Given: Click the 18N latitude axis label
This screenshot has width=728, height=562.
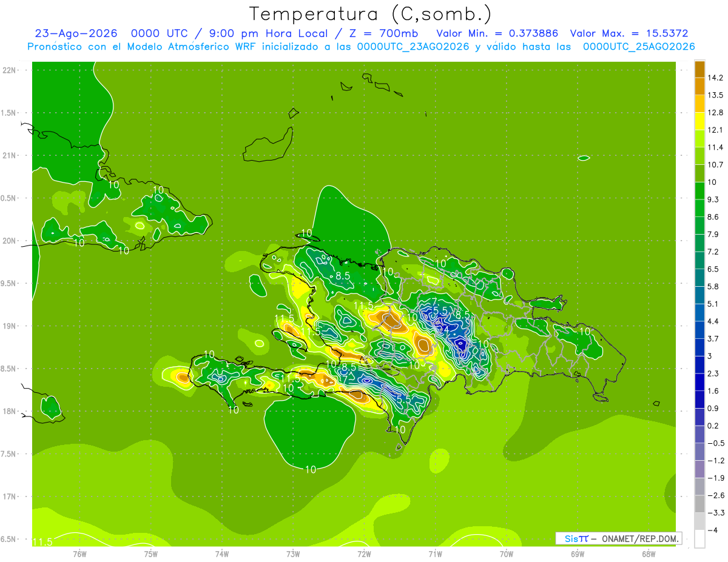Looking at the screenshot, I should click(8, 411).
